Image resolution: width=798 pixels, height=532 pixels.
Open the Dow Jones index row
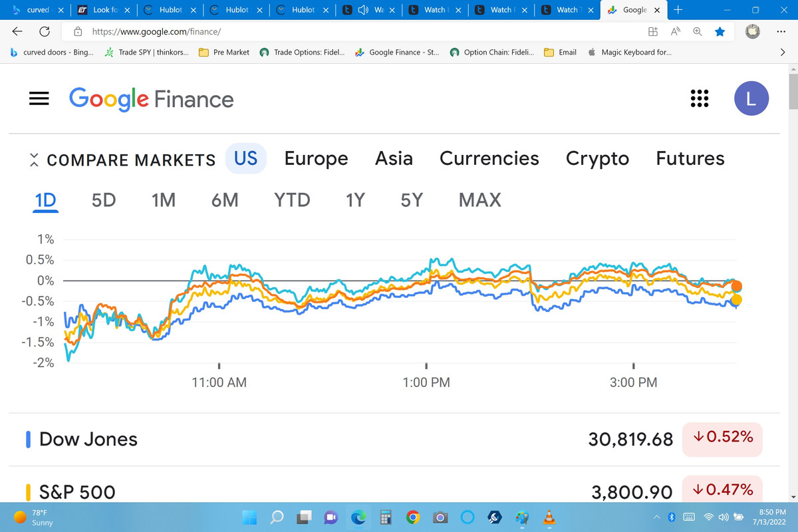tap(394, 439)
